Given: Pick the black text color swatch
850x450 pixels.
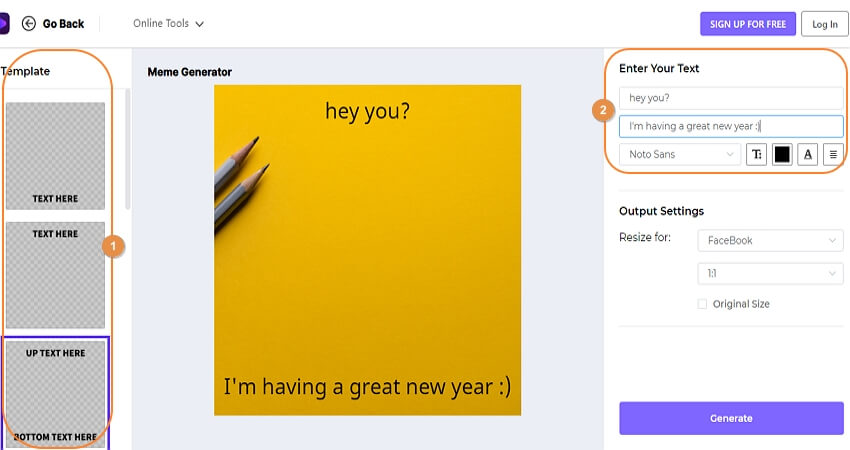Looking at the screenshot, I should pyautogui.click(x=782, y=155).
